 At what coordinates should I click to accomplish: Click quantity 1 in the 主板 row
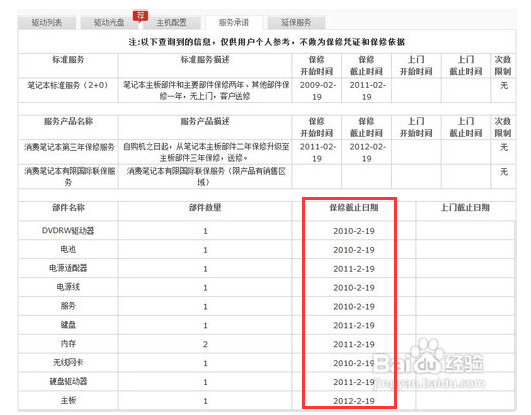205,401
